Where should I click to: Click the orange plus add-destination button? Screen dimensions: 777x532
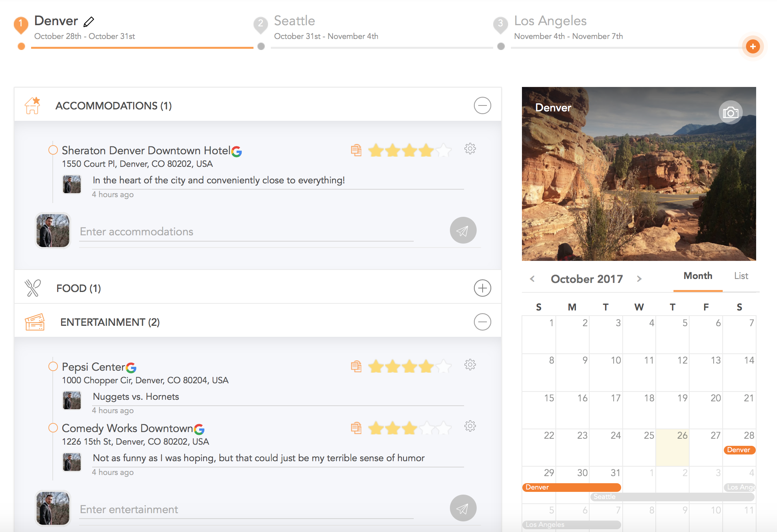coord(752,46)
